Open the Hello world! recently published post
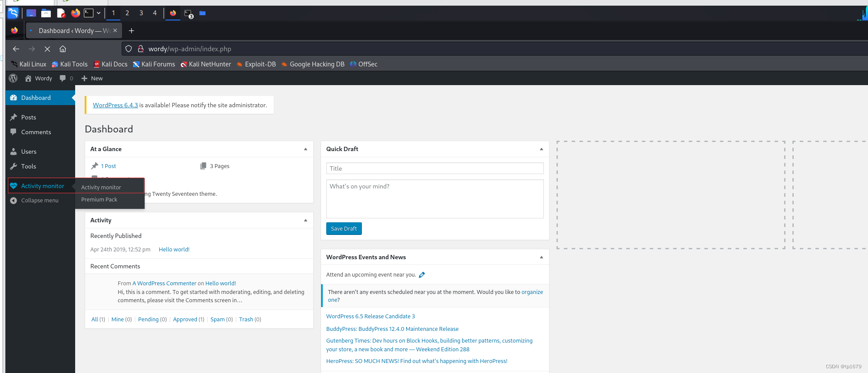The image size is (868, 373). coord(174,250)
